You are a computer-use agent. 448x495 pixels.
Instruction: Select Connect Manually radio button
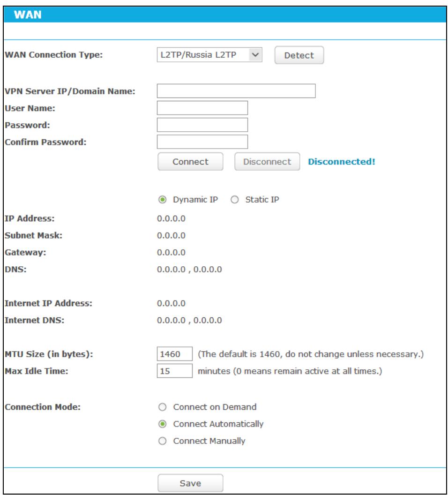(x=163, y=441)
